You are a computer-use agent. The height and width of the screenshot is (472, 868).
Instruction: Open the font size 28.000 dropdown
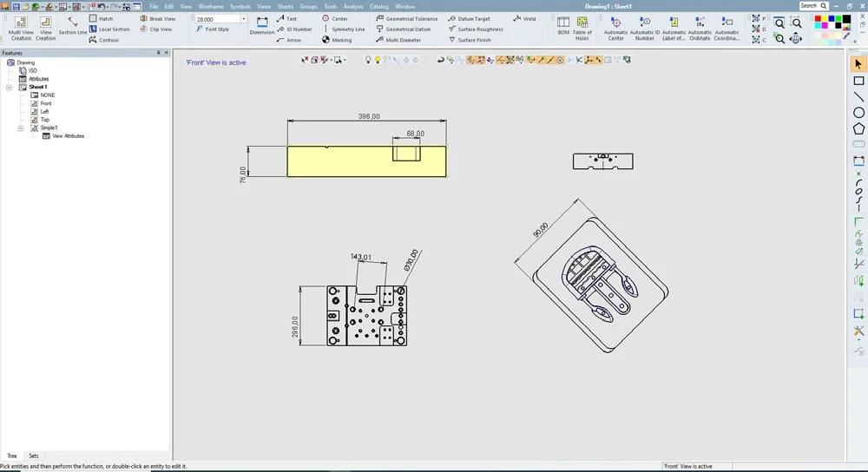coord(244,19)
